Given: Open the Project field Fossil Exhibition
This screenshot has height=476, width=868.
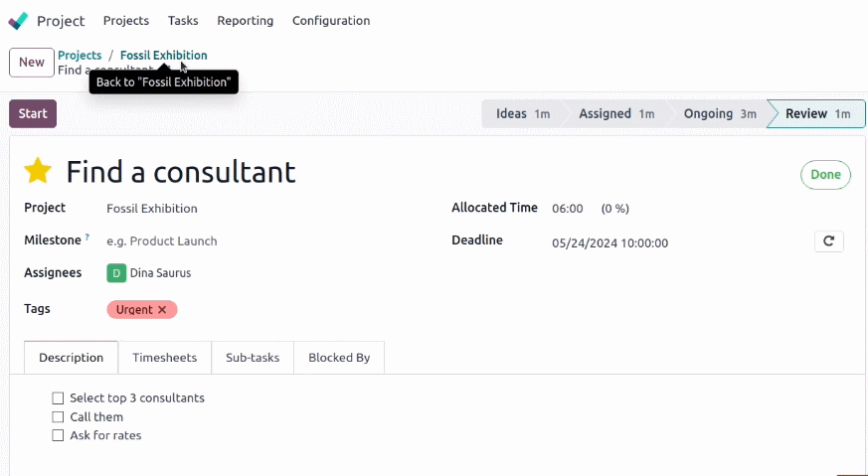Looking at the screenshot, I should point(152,209).
